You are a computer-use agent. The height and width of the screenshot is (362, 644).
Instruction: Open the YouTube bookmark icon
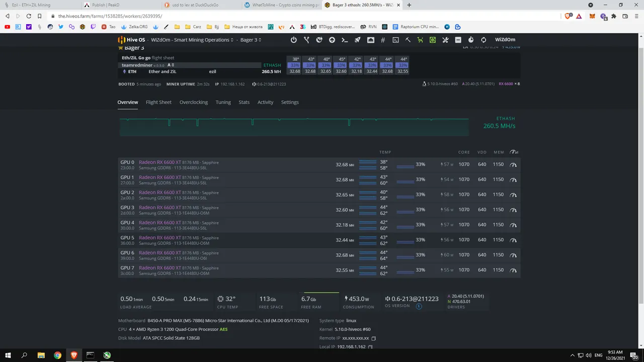click(7, 27)
